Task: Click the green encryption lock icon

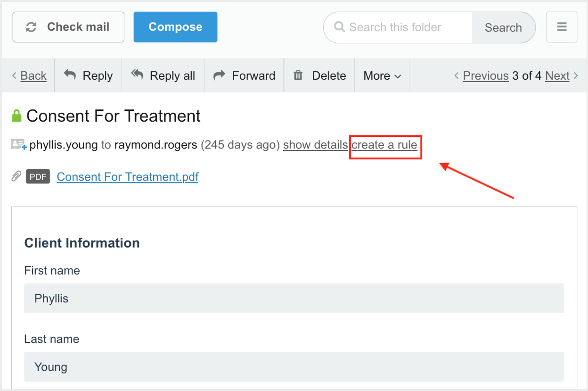Action: [17, 115]
